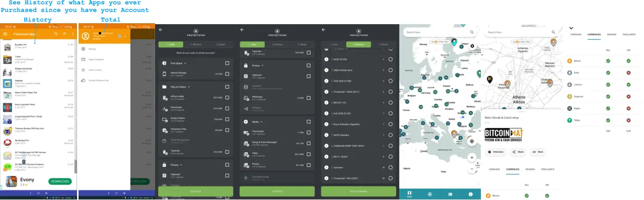Screen dimensions: 644x200
Task: Tap Android back button under the Evony ad
Action: tap(31, 193)
